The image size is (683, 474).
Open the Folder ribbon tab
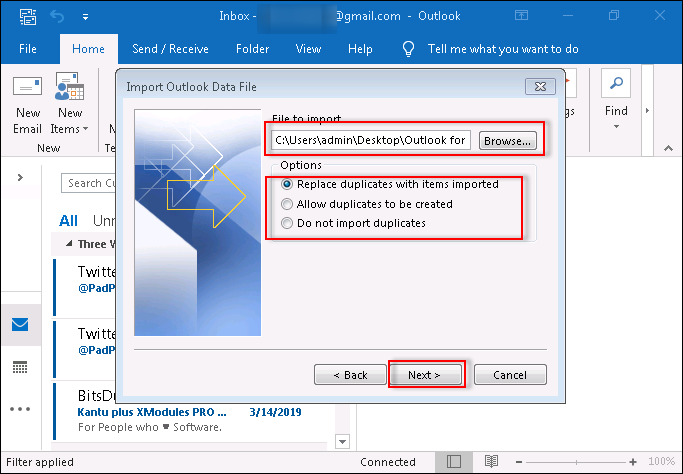(253, 49)
